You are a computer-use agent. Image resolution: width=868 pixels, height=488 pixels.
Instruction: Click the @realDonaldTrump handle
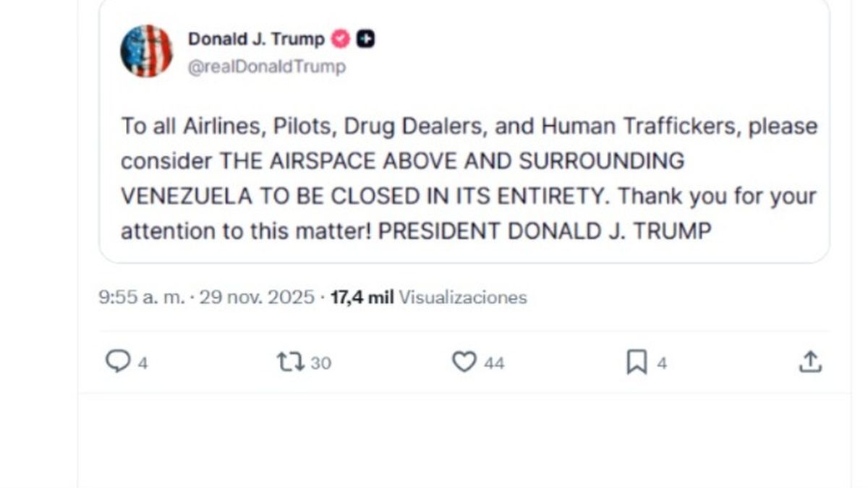coord(267,67)
